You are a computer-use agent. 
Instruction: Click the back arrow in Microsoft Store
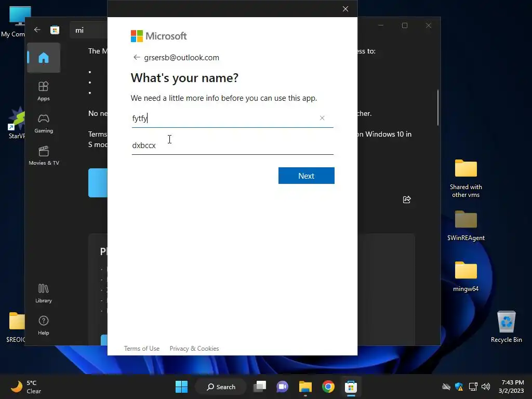37,30
